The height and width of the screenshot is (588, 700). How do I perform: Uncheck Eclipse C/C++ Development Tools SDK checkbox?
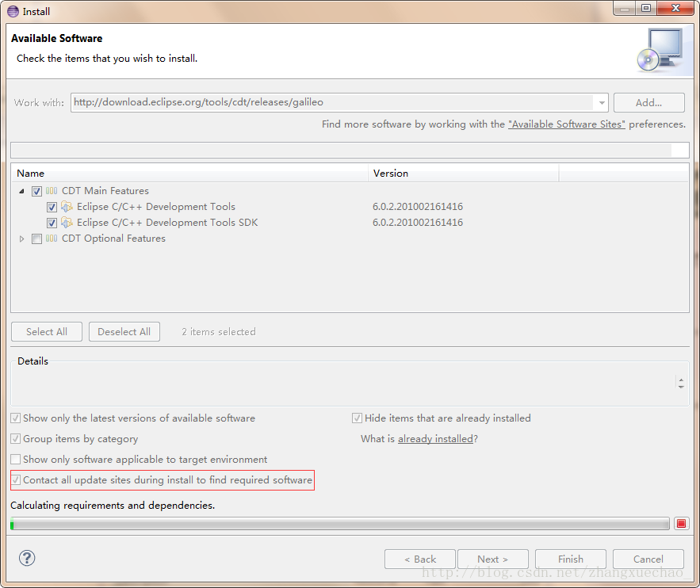pyautogui.click(x=52, y=223)
